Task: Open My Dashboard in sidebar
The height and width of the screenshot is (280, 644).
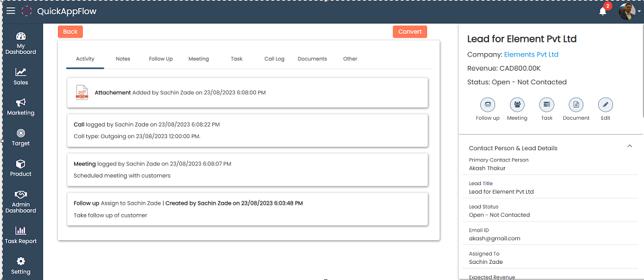Action: (x=21, y=42)
